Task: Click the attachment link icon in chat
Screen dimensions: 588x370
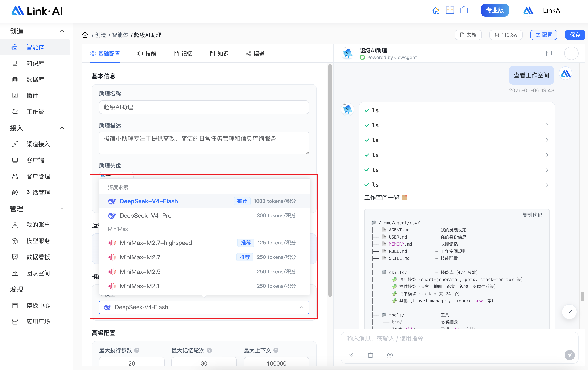Action: [351, 355]
